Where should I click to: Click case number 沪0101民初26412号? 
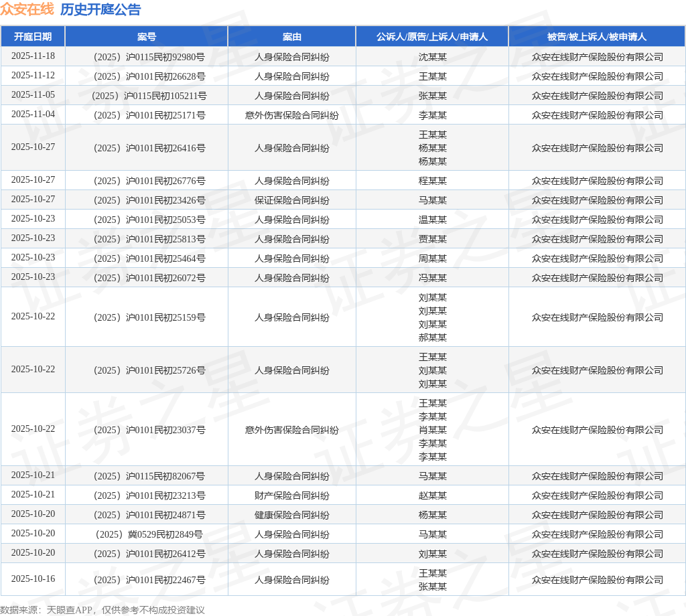click(149, 554)
